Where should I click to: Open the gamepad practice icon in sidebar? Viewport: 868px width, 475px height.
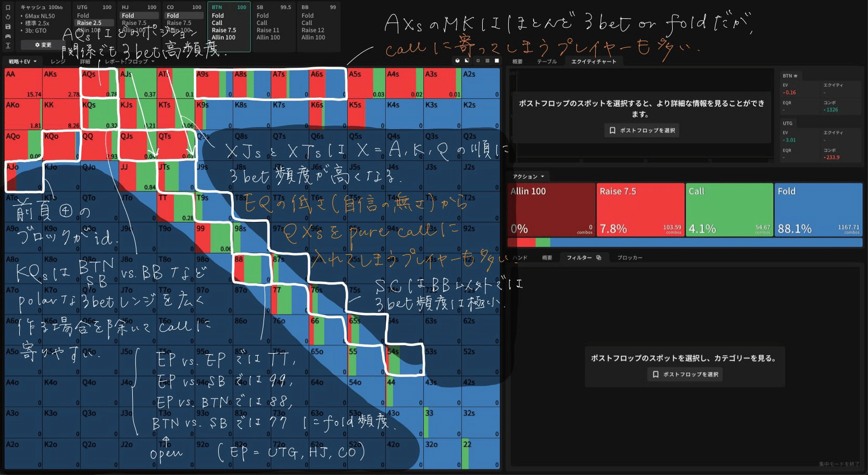[x=8, y=36]
